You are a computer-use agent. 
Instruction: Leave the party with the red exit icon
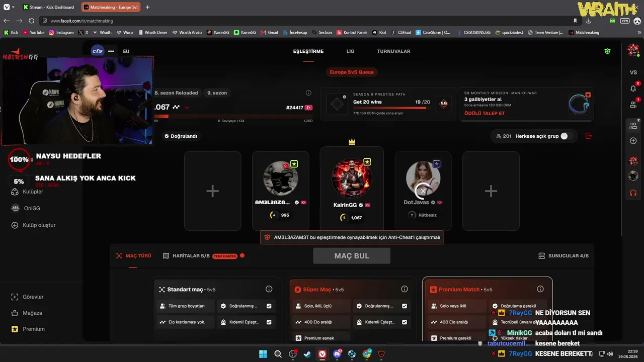point(589,136)
